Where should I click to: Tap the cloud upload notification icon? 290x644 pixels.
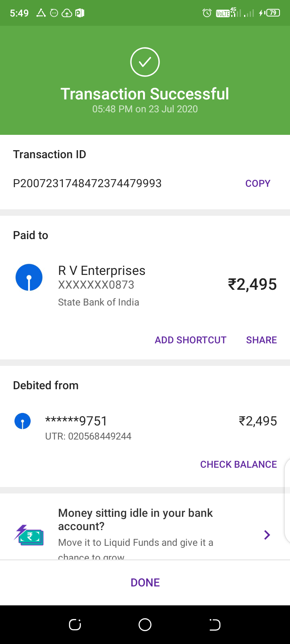(x=67, y=13)
